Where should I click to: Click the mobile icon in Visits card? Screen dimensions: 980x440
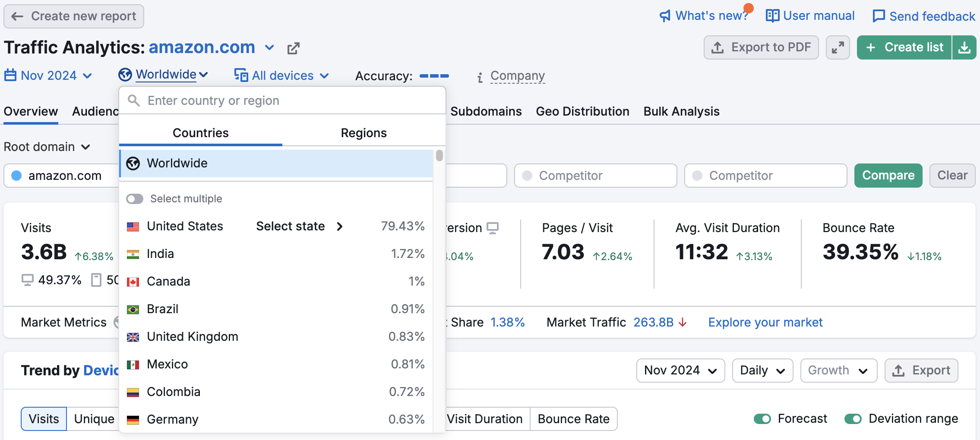point(96,280)
